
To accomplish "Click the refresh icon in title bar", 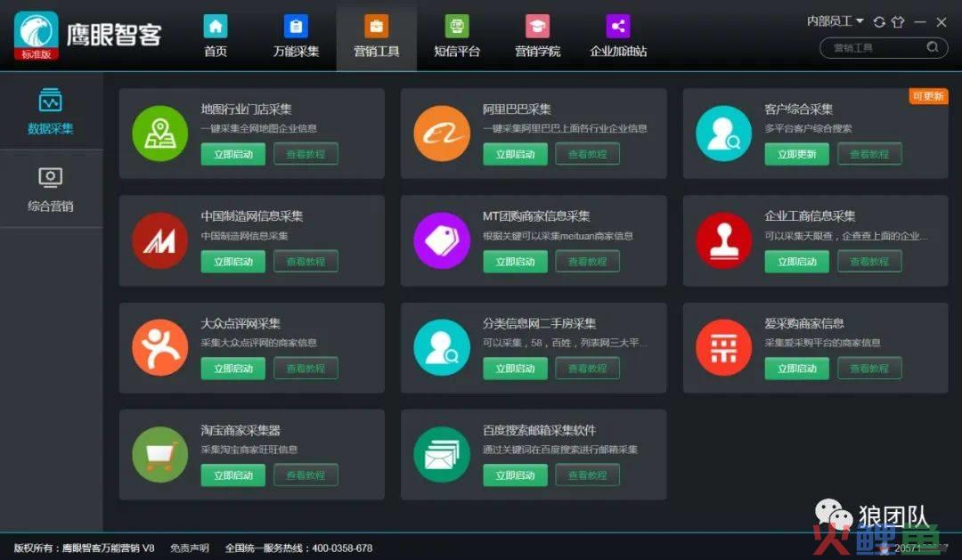I will coord(879,22).
